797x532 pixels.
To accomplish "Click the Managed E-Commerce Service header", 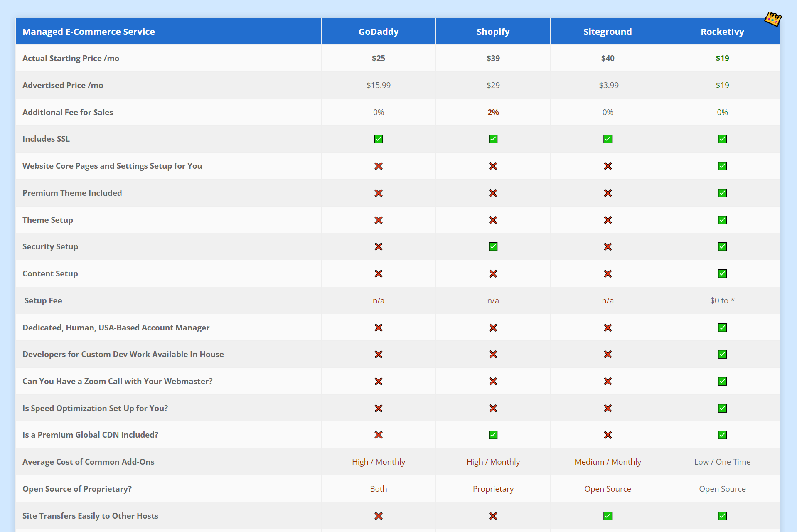I will [168, 32].
